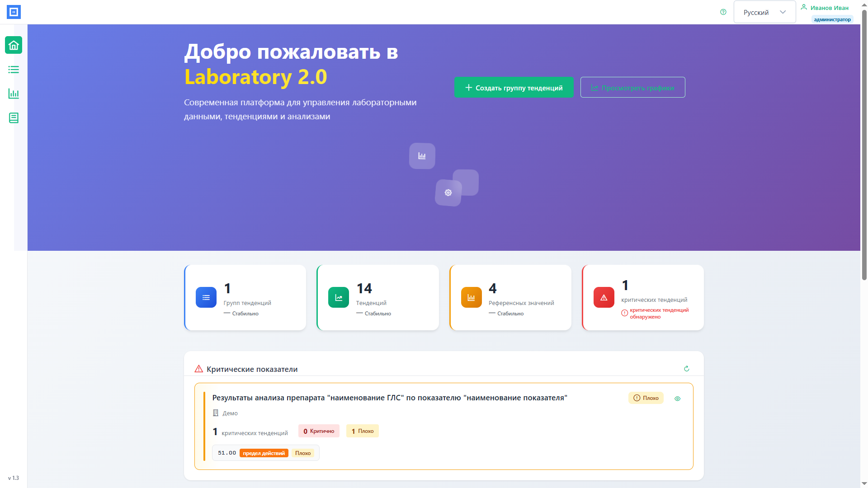The height and width of the screenshot is (488, 868).
Task: Click the app logo in the top-left corner
Action: (x=14, y=12)
